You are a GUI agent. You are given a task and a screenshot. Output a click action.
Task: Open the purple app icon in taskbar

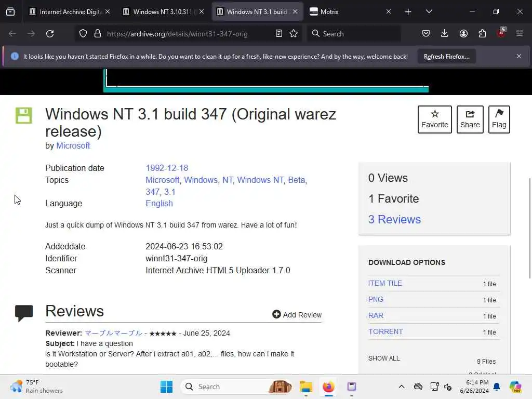pos(352,387)
